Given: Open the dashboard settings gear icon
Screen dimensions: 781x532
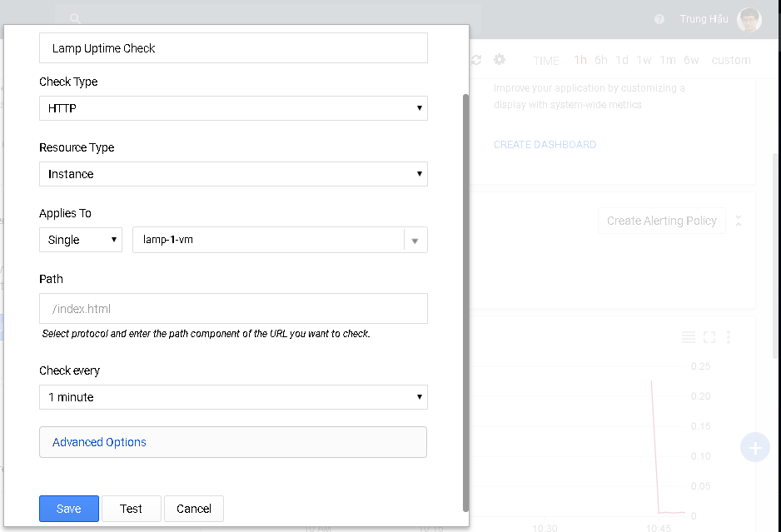Looking at the screenshot, I should pyautogui.click(x=499, y=60).
